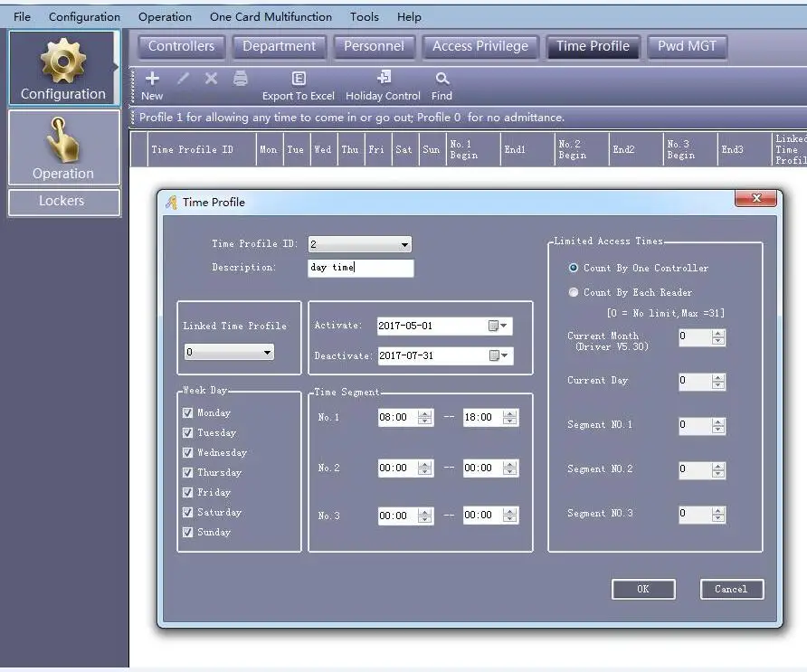Click the print toolbar icon
Viewport: 807px width, 672px height.
[x=241, y=79]
